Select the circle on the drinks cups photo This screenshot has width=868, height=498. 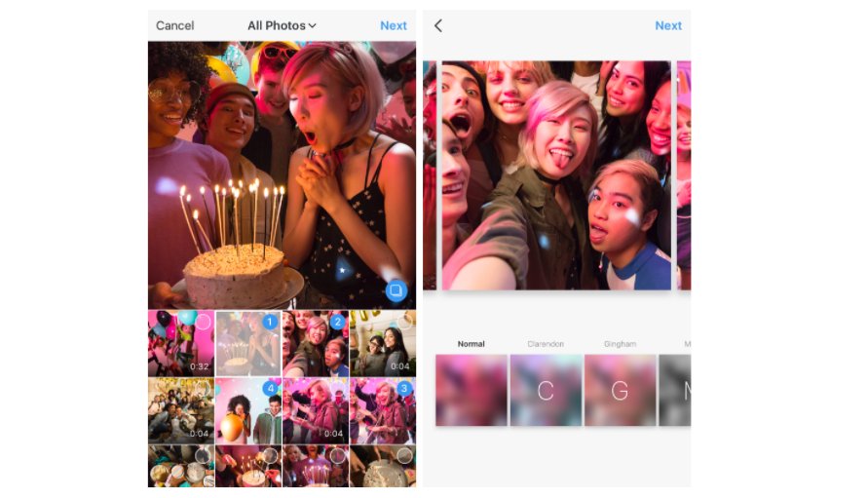pyautogui.click(x=204, y=455)
